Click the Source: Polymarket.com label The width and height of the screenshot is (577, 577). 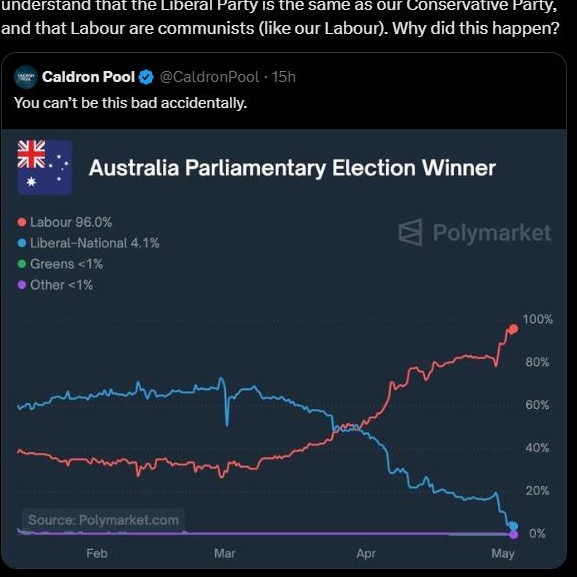point(103,520)
